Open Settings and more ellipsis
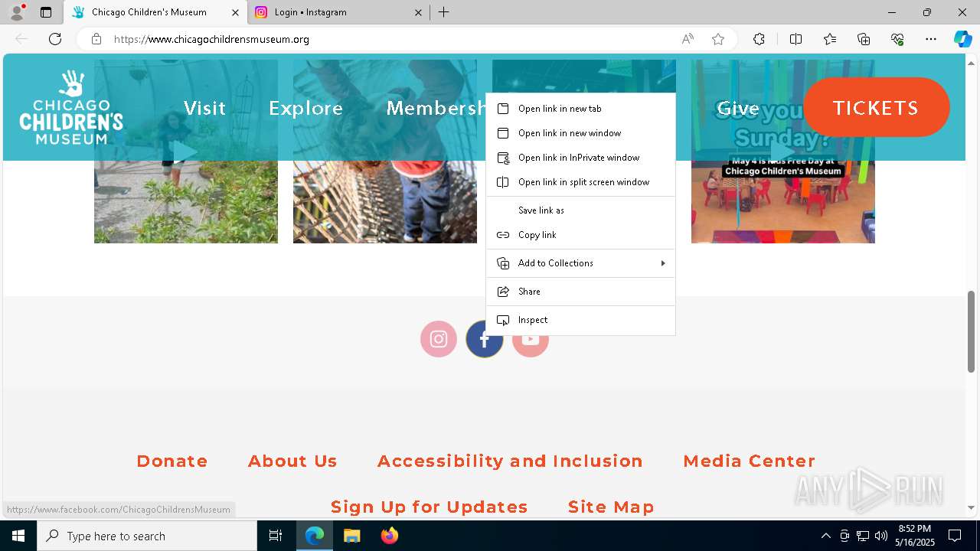The height and width of the screenshot is (551, 980). pyautogui.click(x=931, y=39)
